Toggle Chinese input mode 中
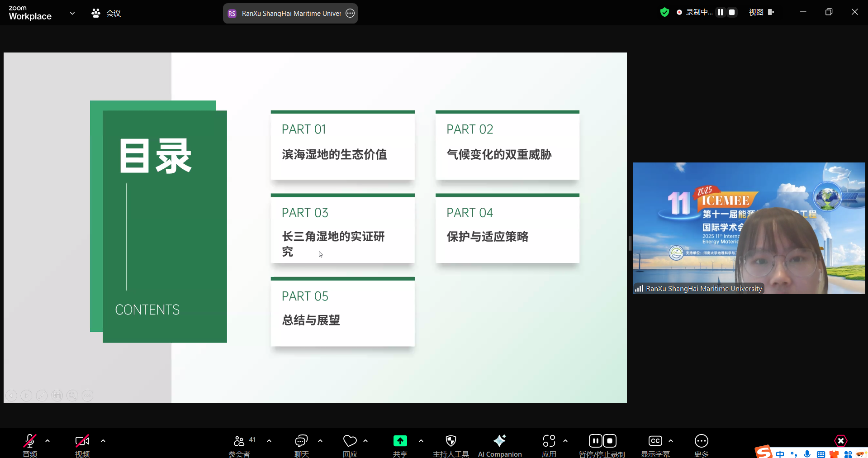The height and width of the screenshot is (458, 868). click(780, 454)
